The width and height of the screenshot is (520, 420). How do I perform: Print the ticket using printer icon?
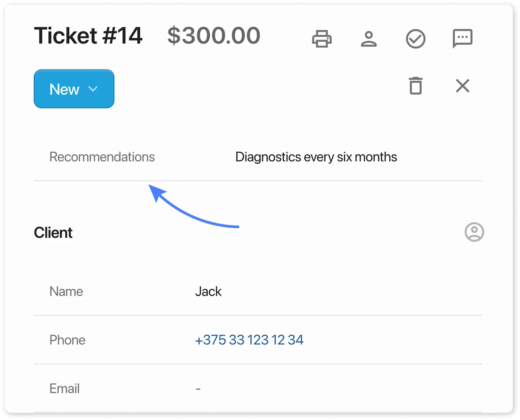click(322, 39)
